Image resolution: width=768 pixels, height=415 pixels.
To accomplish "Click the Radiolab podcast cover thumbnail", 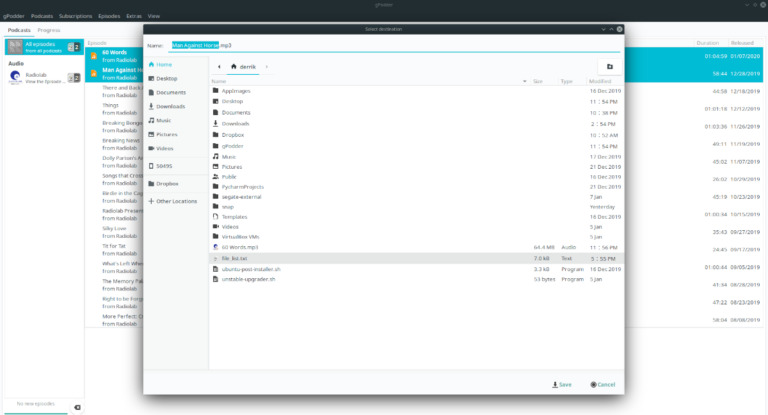I will (15, 77).
